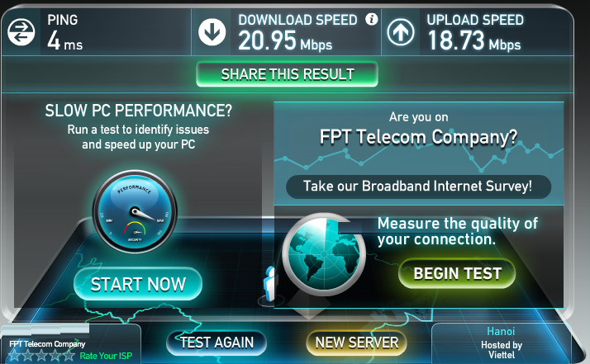The width and height of the screenshot is (590, 364).
Task: Click the download speed arrow icon
Action: pyautogui.click(x=212, y=32)
